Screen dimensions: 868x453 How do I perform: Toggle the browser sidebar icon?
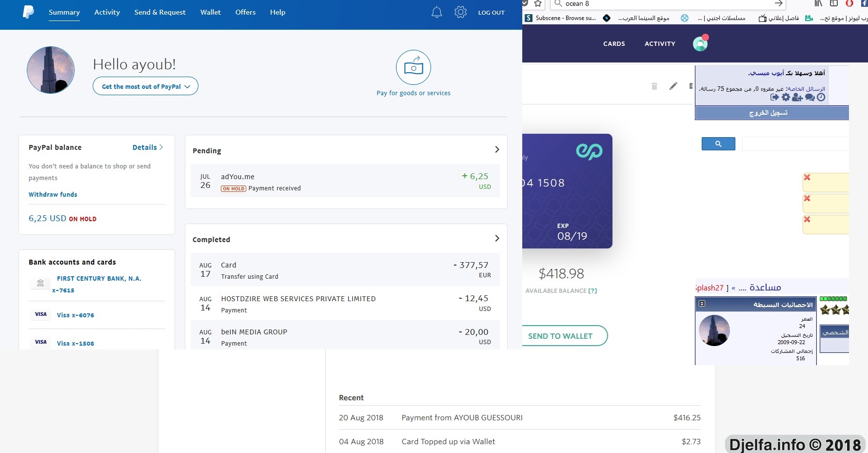click(834, 3)
